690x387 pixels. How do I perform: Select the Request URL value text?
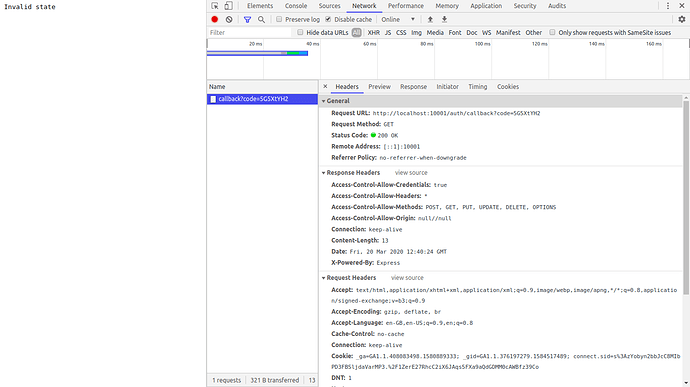point(456,113)
